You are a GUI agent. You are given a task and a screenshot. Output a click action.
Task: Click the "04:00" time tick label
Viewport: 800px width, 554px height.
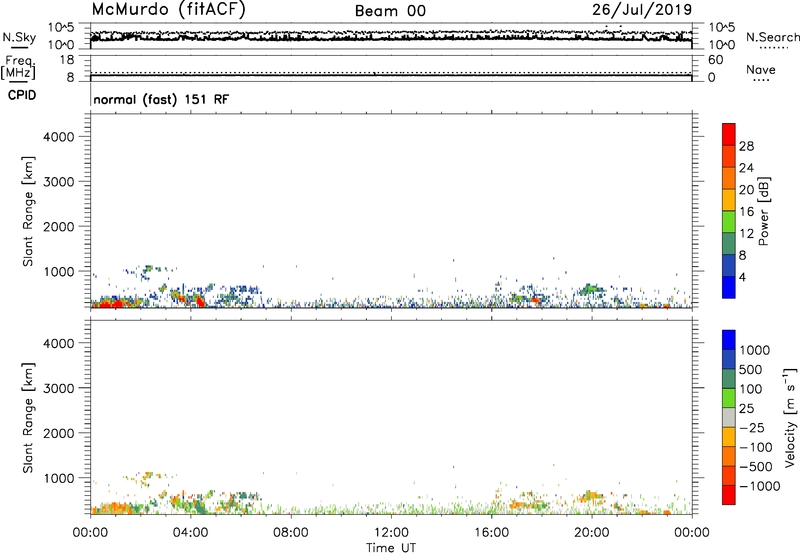(190, 533)
